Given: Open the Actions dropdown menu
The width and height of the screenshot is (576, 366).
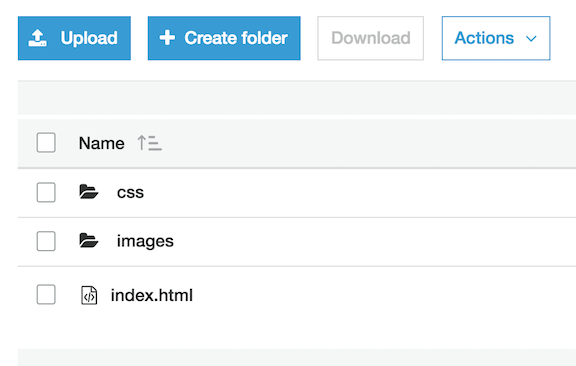Looking at the screenshot, I should pos(496,38).
